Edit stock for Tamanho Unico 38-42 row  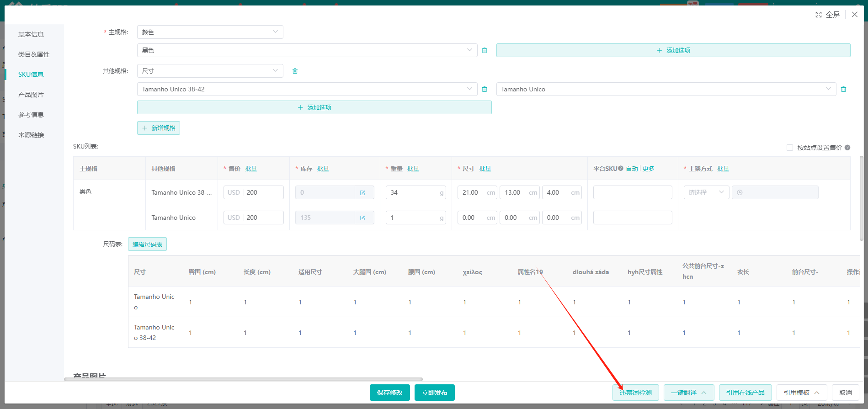coord(362,193)
